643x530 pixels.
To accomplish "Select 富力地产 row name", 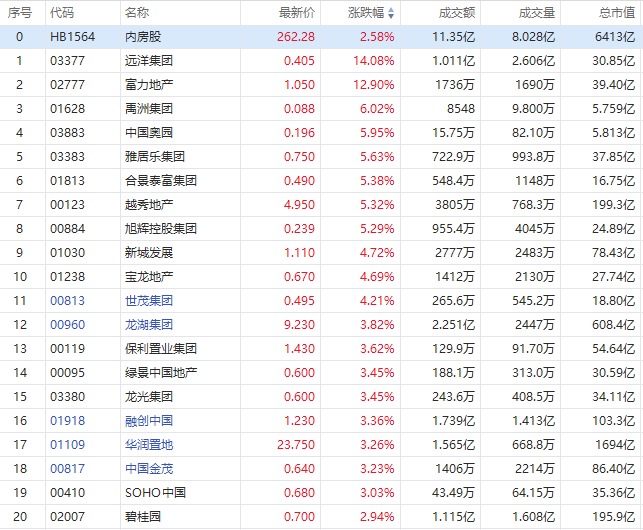I will click(x=149, y=85).
